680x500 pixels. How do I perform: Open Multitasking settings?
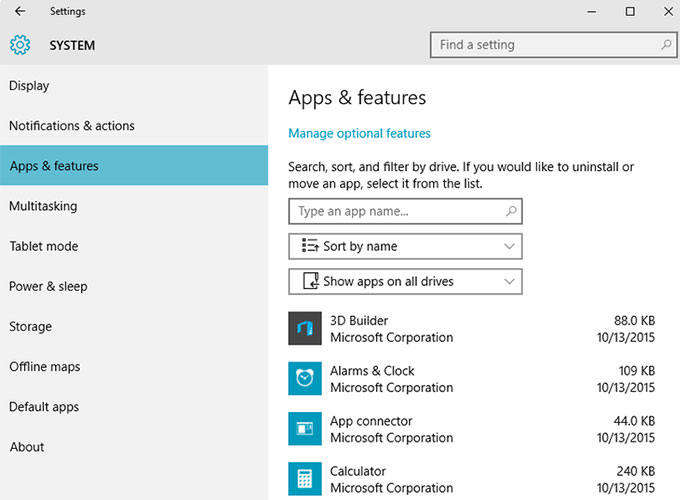point(134,206)
